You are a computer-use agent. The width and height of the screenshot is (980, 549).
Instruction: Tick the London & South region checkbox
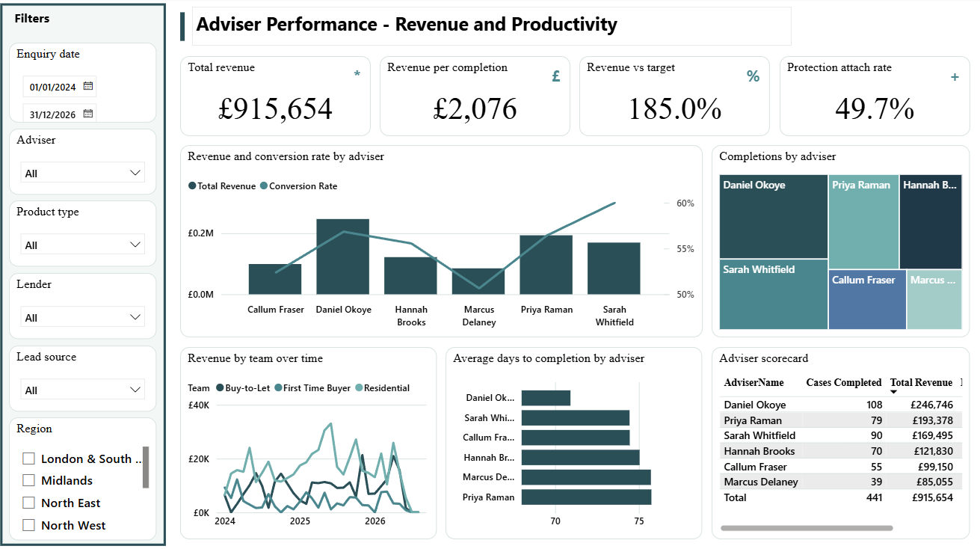pyautogui.click(x=29, y=458)
